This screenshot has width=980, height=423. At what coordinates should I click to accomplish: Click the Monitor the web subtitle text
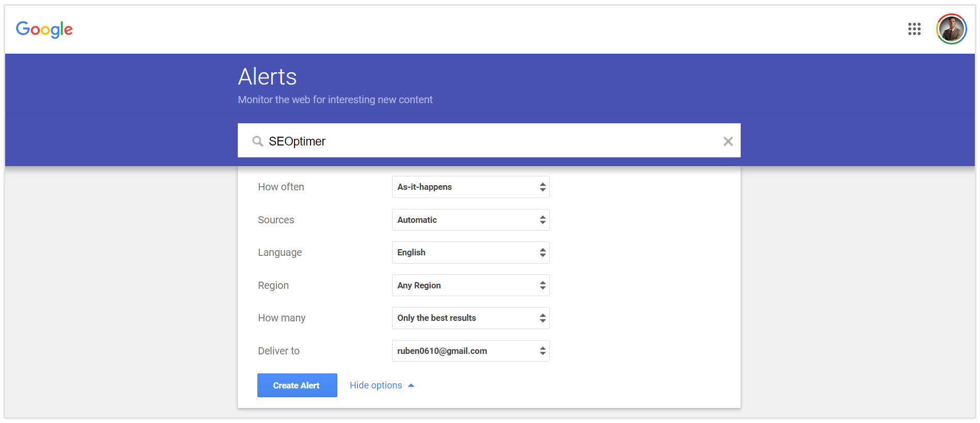point(335,100)
